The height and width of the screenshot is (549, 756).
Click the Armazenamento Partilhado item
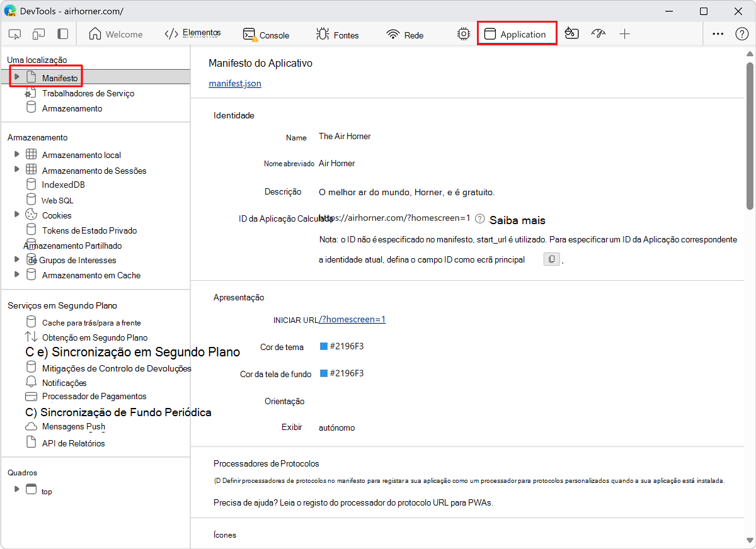[72, 246]
